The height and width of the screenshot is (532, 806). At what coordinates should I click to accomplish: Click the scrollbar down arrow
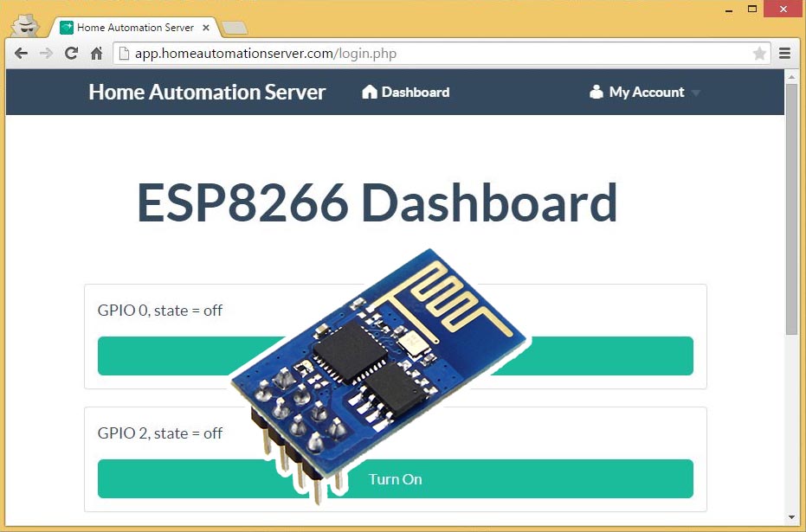[x=791, y=517]
